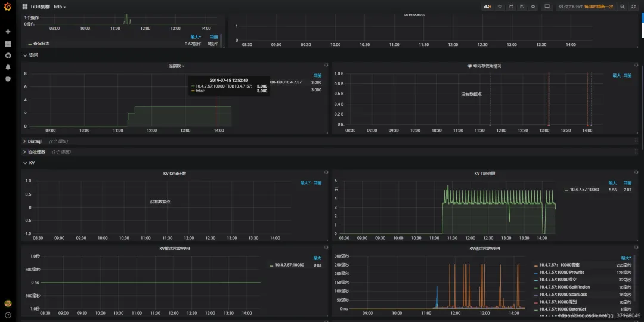Toggle the 10080 ScanLock legend series
Viewport: 644px width, 322px height.
[562, 295]
